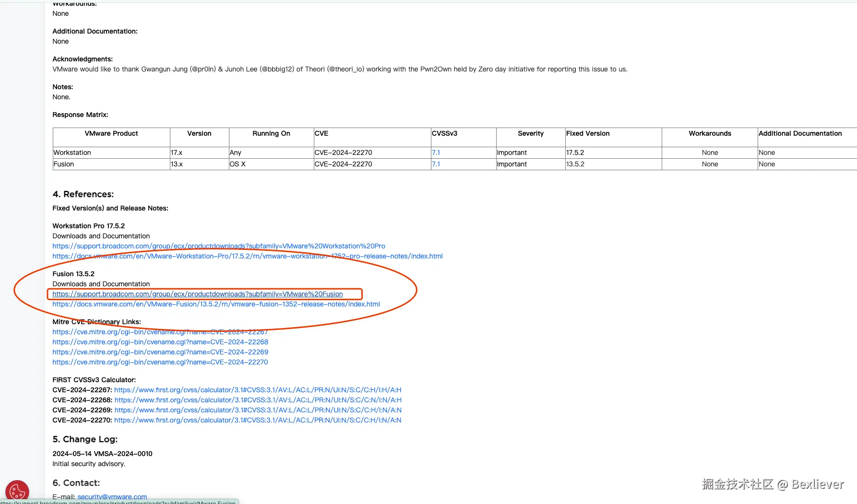Screen dimensions: 857x504
Task: Open the VMware Fusion product downloads link
Action: click(x=198, y=294)
